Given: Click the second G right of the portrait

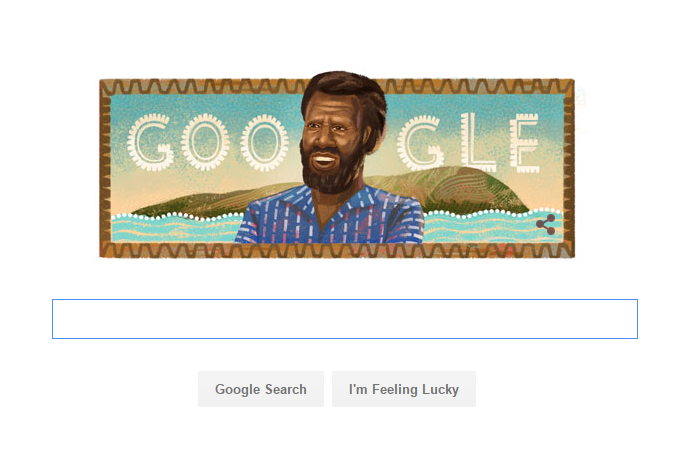Looking at the screenshot, I should coord(420,142).
